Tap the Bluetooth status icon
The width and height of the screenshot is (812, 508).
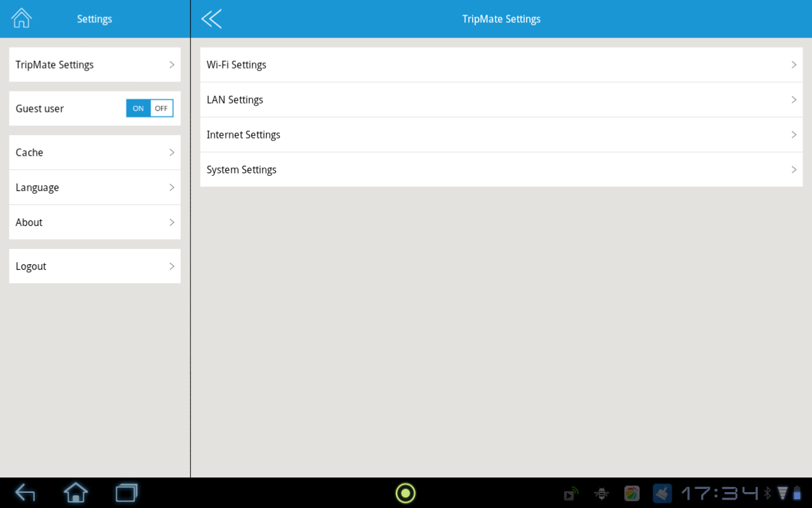click(x=768, y=493)
